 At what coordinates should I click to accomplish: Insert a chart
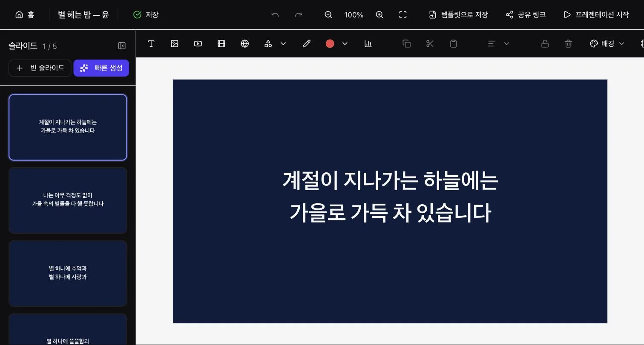coord(368,43)
